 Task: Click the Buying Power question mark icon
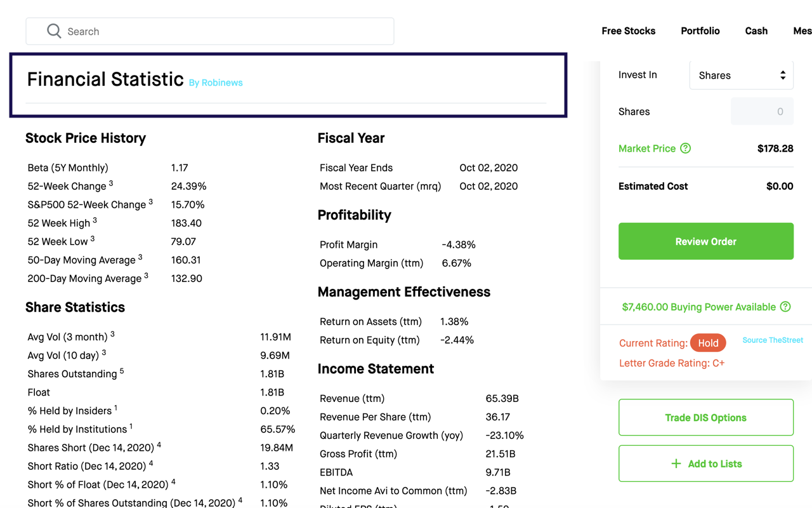[786, 307]
